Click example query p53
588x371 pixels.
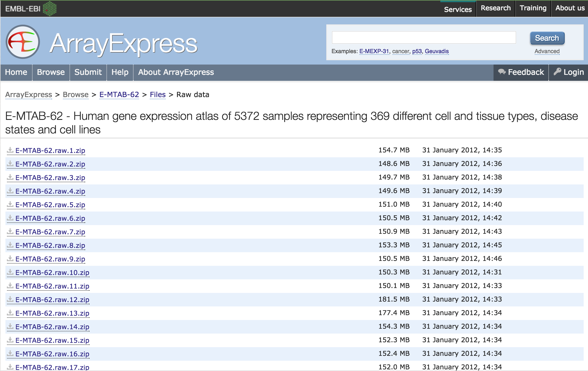[417, 51]
